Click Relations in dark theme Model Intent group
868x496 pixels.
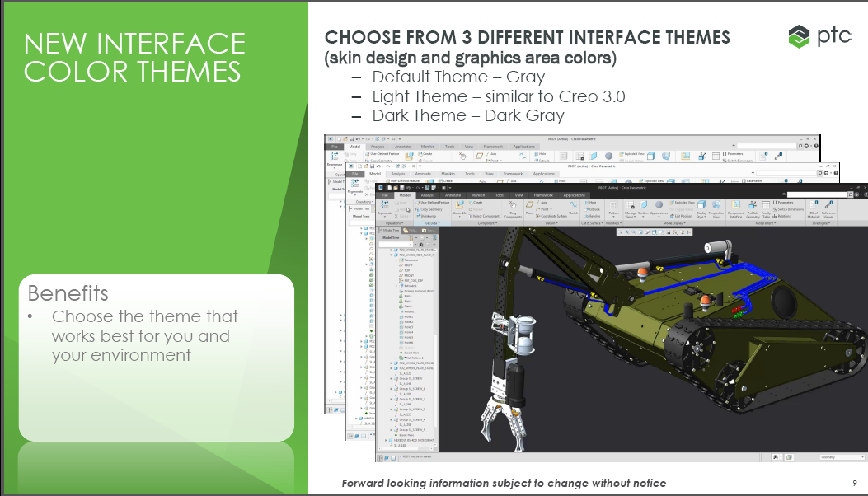(x=781, y=216)
